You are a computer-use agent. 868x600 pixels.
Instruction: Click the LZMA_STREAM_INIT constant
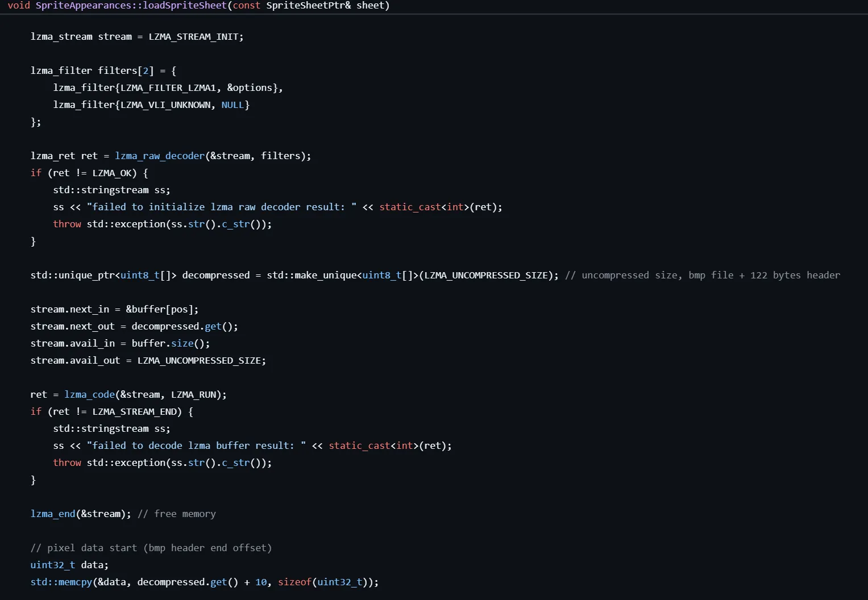[x=193, y=36]
